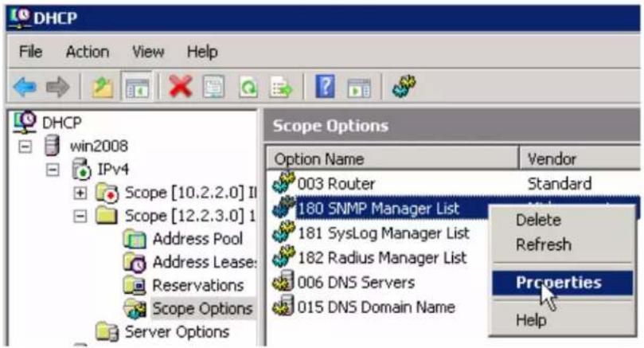Select the 003 Router row text
The width and height of the screenshot is (644, 348).
point(336,184)
